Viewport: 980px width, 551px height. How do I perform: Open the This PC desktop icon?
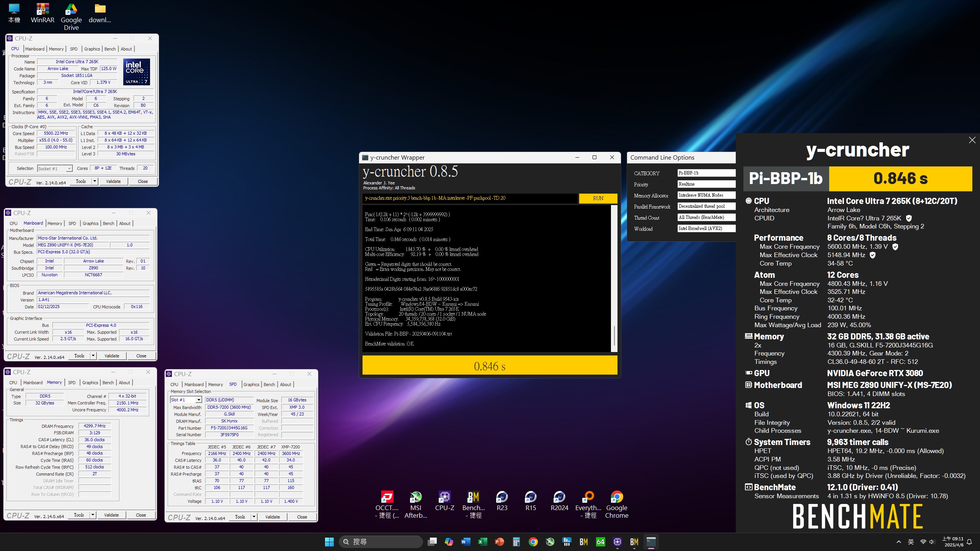coord(14,13)
